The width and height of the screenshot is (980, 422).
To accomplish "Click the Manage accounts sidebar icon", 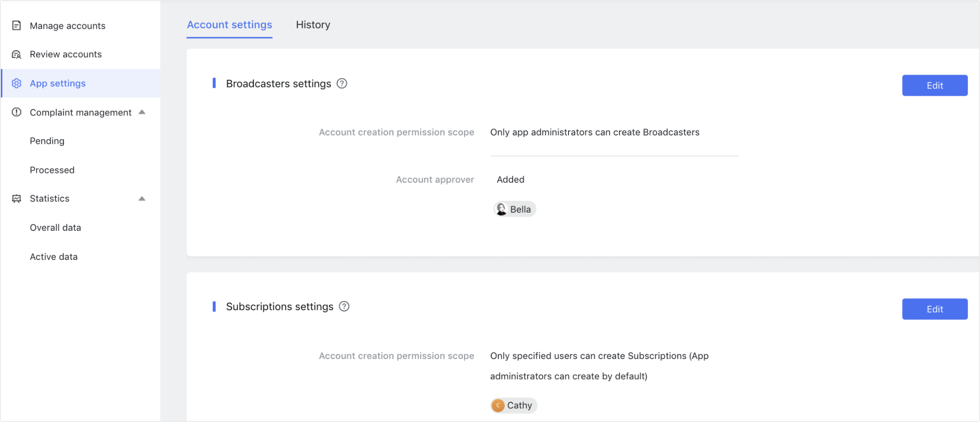I will tap(16, 25).
